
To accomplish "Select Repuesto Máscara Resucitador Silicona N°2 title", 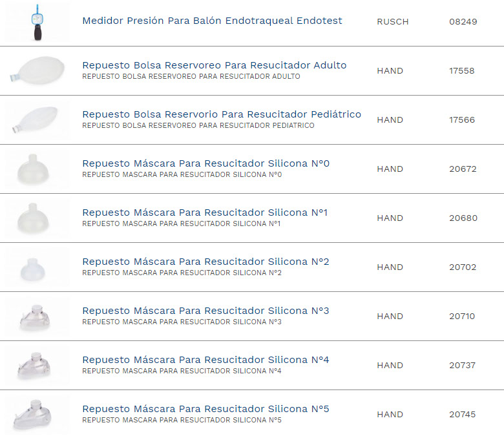I will coord(205,262).
